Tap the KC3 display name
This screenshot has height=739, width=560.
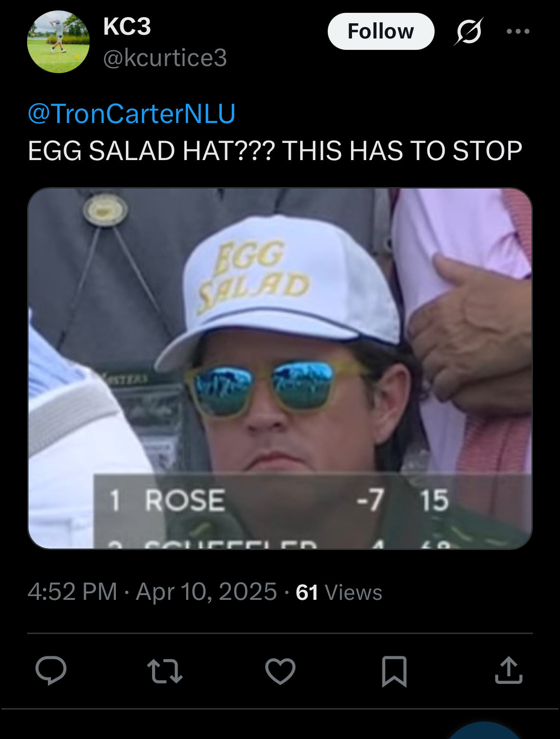127,27
